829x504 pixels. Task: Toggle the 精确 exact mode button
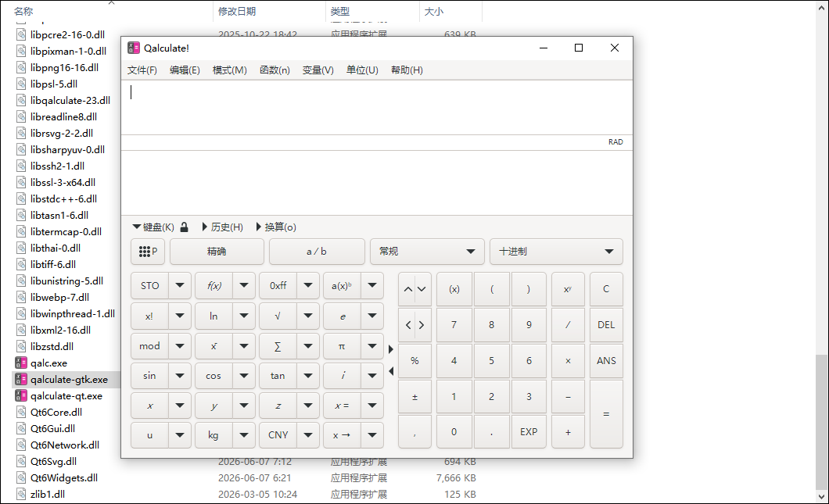(217, 252)
